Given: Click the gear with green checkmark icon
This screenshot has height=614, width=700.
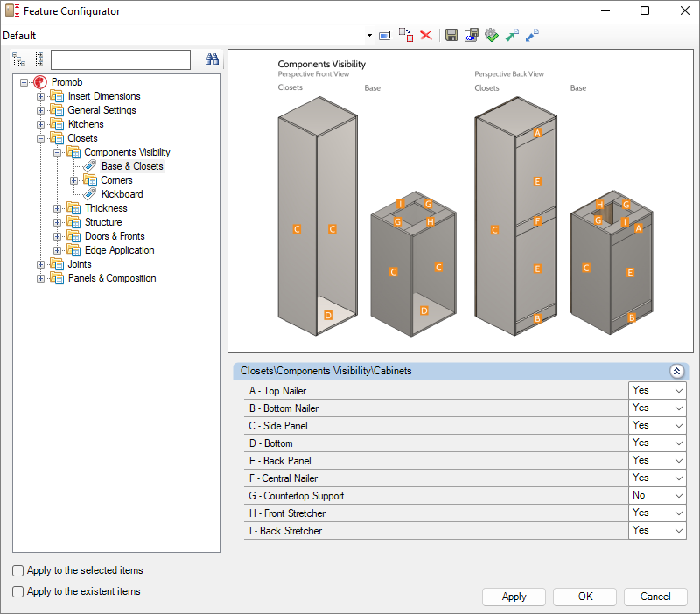Looking at the screenshot, I should point(492,35).
